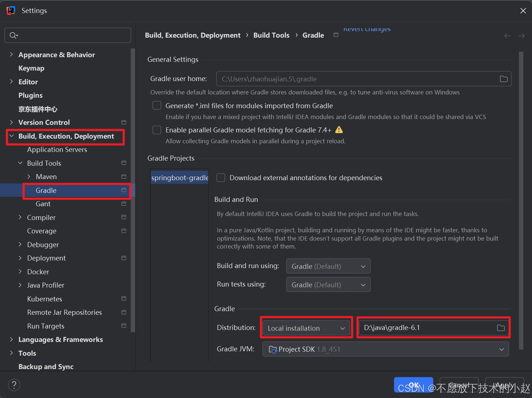
Task: Browse folder icon for Gradle distribution path
Action: [x=501, y=328]
